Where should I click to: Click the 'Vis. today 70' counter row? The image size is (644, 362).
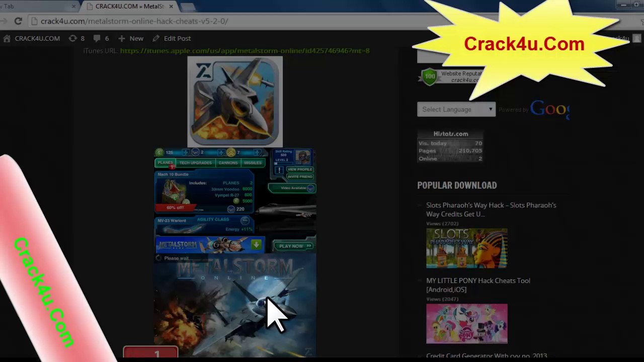tap(450, 143)
